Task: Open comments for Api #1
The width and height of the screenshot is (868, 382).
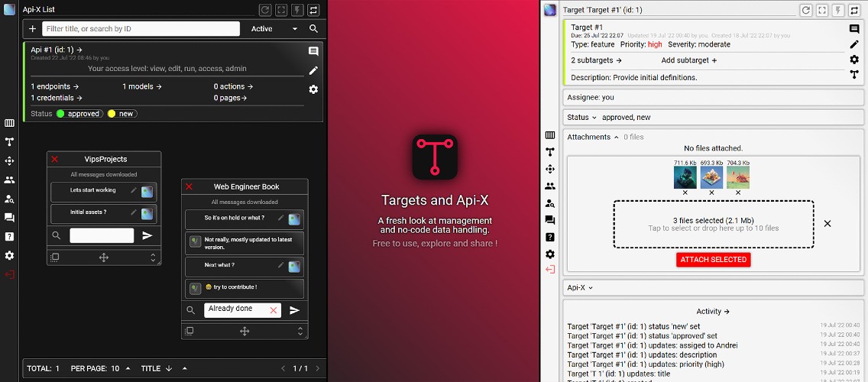Action: coord(313,52)
